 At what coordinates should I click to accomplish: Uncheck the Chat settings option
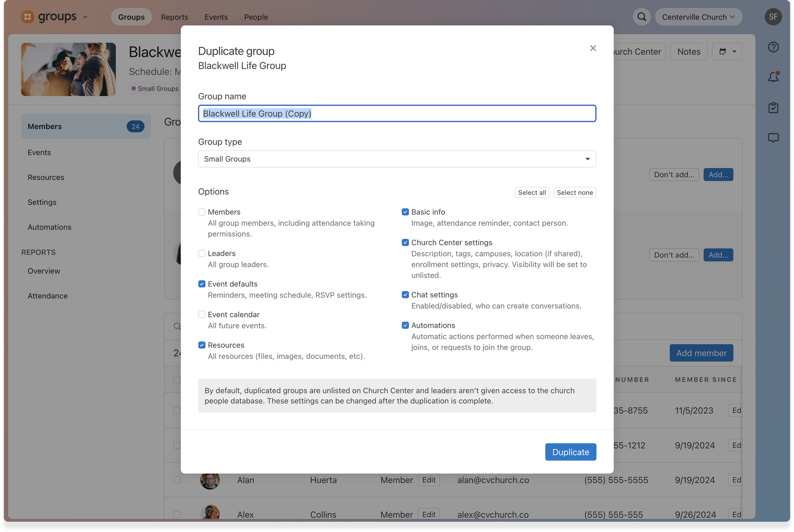[x=405, y=295]
